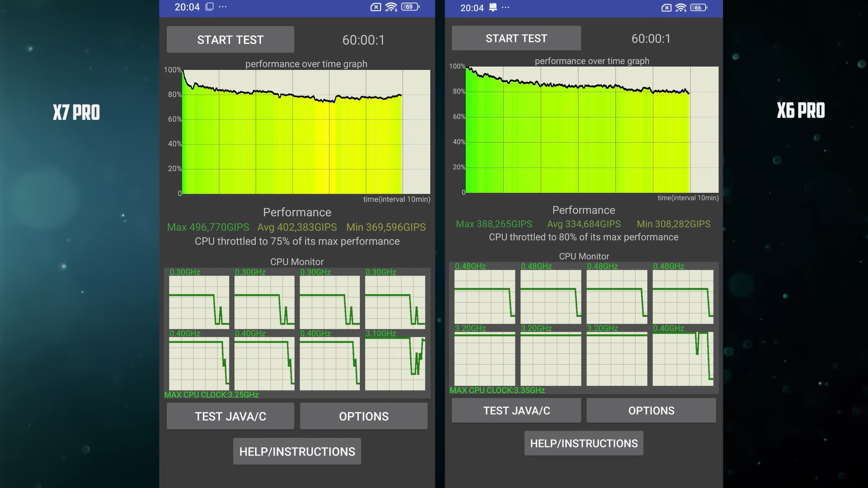Tap the MAX CPU CLOCK:3.35GHz label
This screenshot has width=868, height=488.
point(497,390)
